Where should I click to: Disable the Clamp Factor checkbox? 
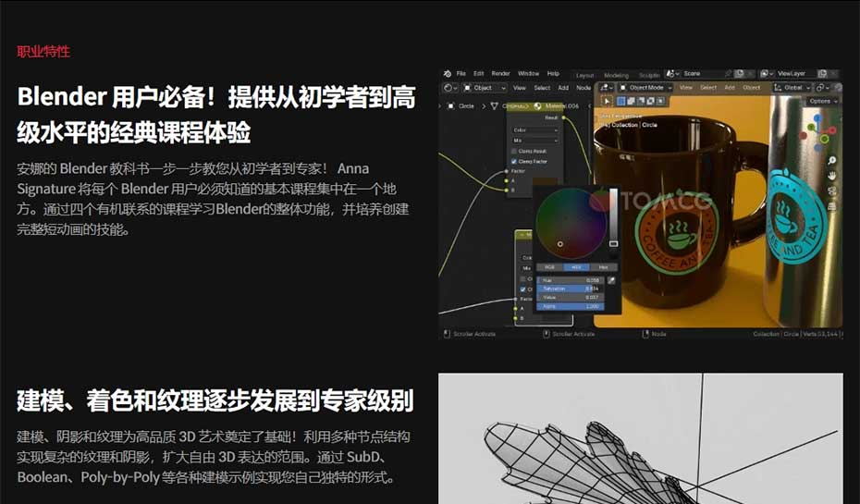(x=514, y=162)
